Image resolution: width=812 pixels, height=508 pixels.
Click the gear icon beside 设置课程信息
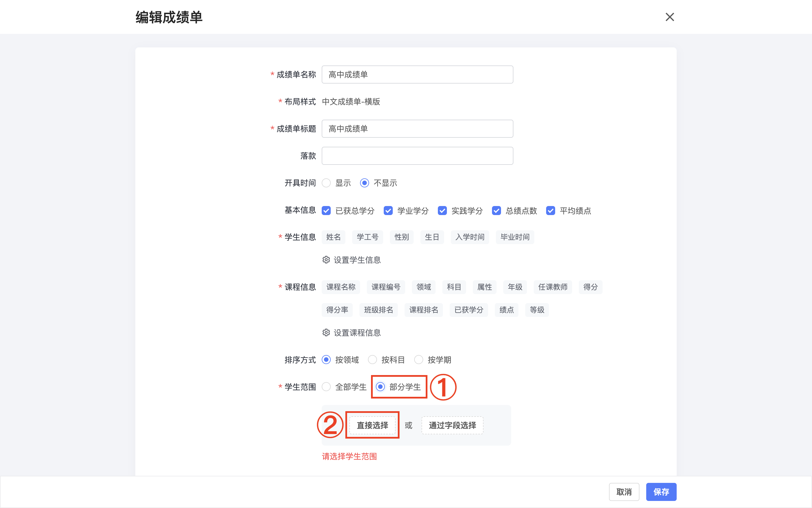coord(326,333)
